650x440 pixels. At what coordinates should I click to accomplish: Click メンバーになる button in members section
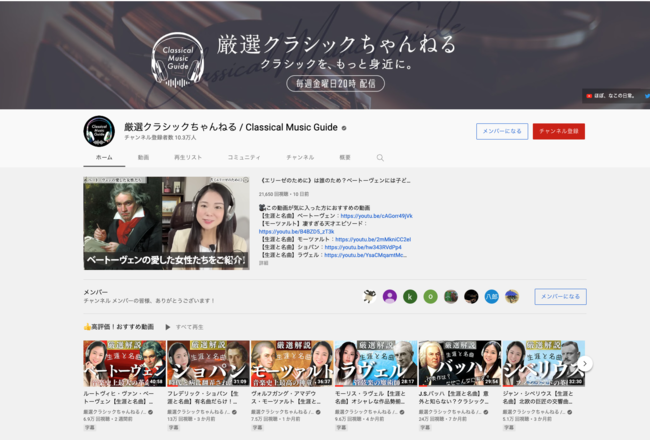point(560,297)
